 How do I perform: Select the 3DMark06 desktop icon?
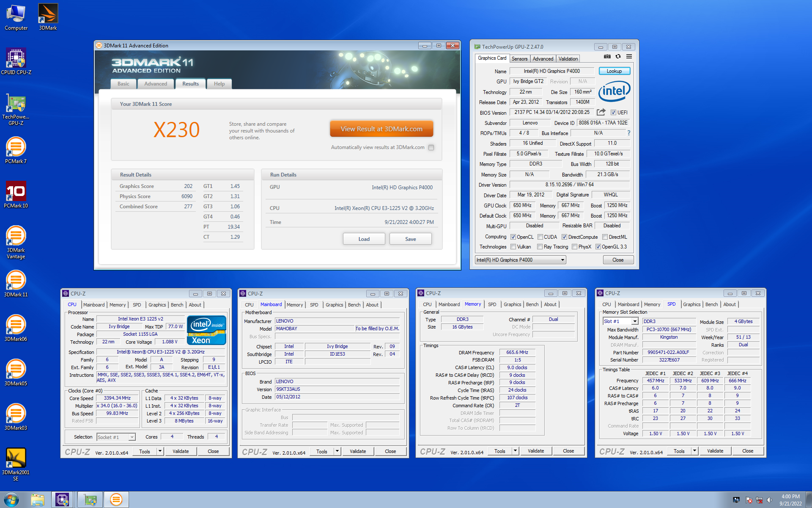point(16,328)
